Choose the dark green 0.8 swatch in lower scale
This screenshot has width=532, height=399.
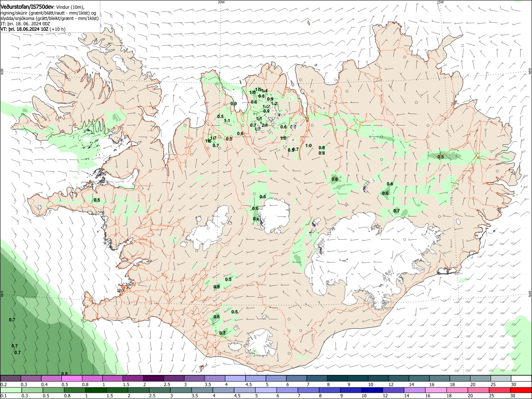click(74, 390)
